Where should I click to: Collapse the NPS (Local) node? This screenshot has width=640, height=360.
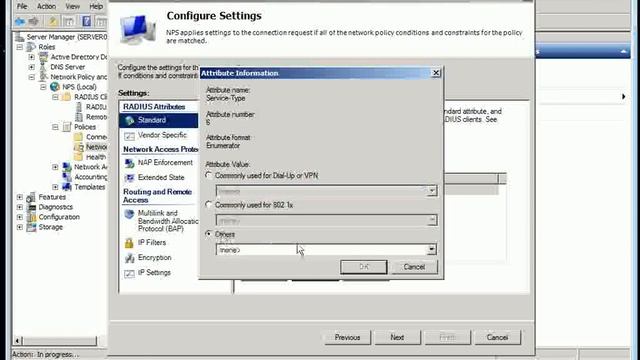[x=43, y=87]
